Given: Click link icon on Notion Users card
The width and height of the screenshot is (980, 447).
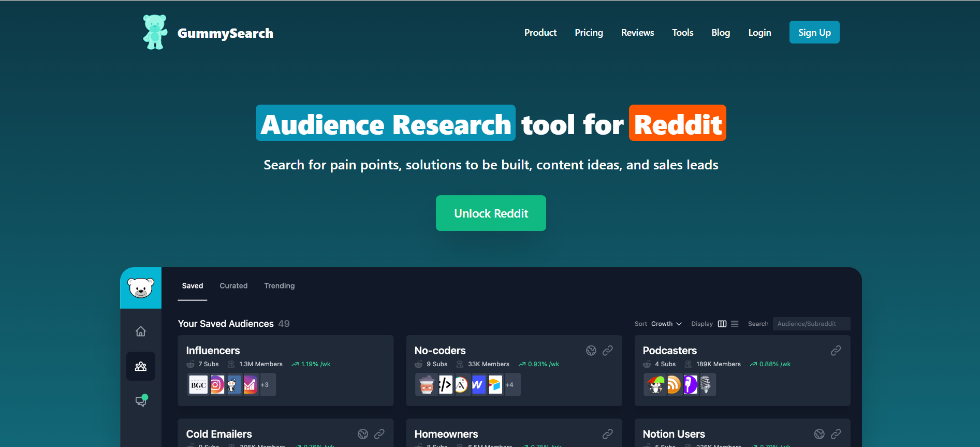Looking at the screenshot, I should click(836, 434).
